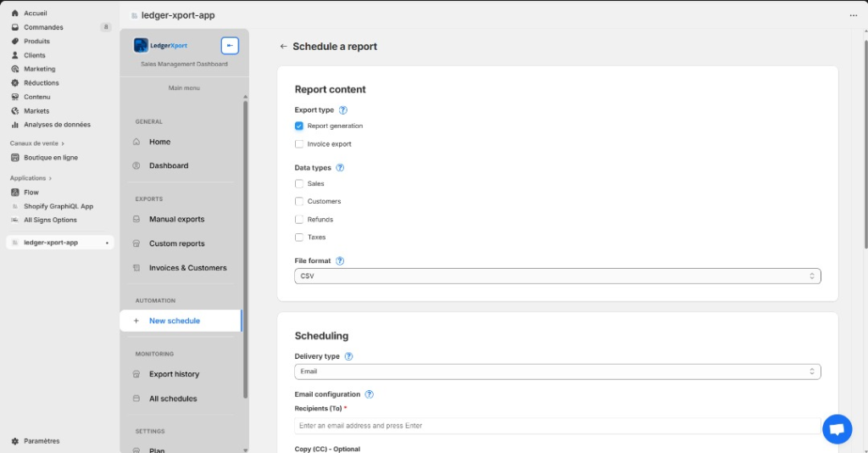Click the help icon beside File format
868x453 pixels.
tap(340, 261)
